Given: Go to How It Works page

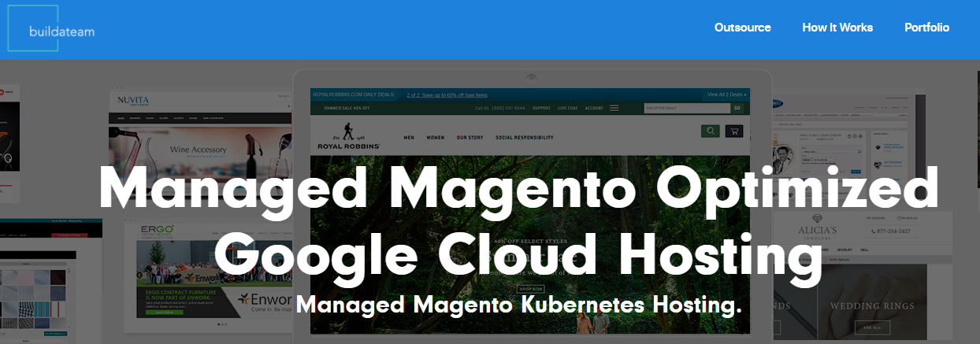Looking at the screenshot, I should coord(837,28).
